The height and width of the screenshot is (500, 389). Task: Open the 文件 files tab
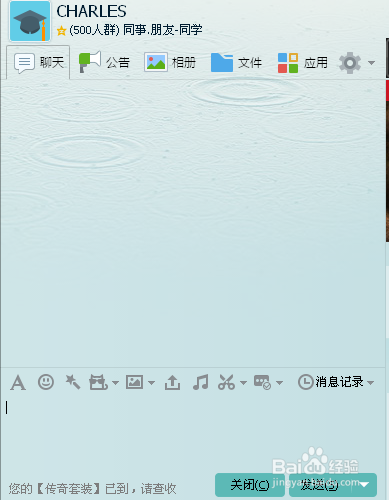click(x=236, y=62)
